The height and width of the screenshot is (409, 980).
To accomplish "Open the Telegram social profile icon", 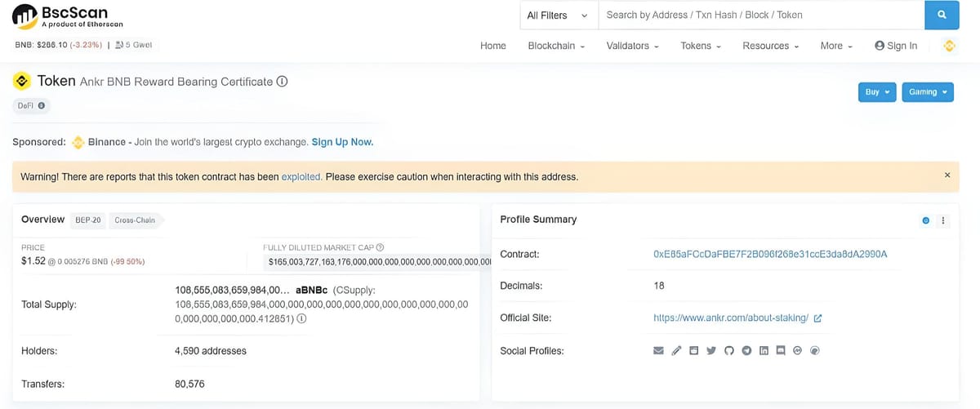I will tap(746, 351).
